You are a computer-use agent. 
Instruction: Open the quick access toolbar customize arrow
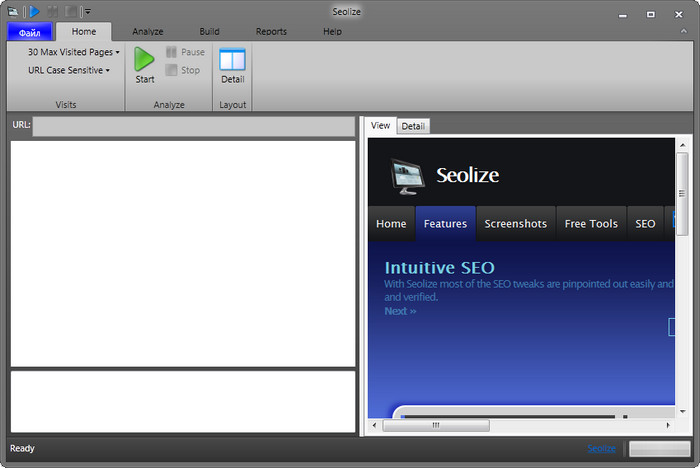point(87,12)
